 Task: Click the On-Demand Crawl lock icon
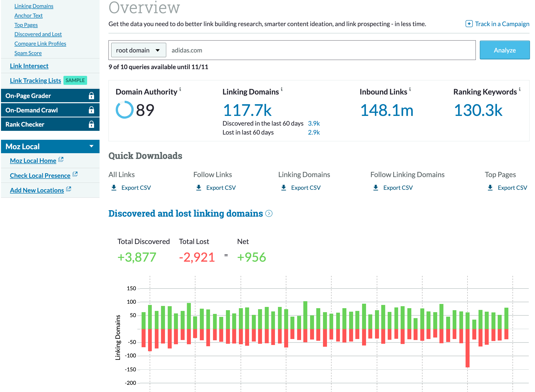pyautogui.click(x=91, y=110)
